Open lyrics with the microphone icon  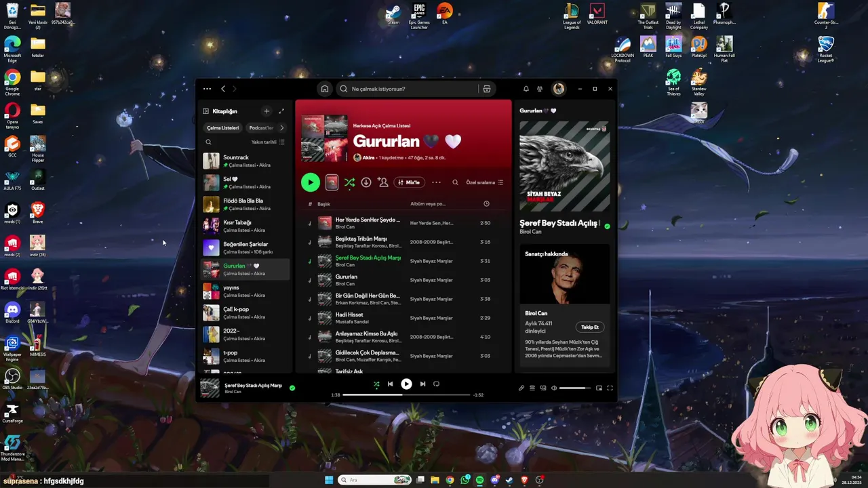click(521, 388)
